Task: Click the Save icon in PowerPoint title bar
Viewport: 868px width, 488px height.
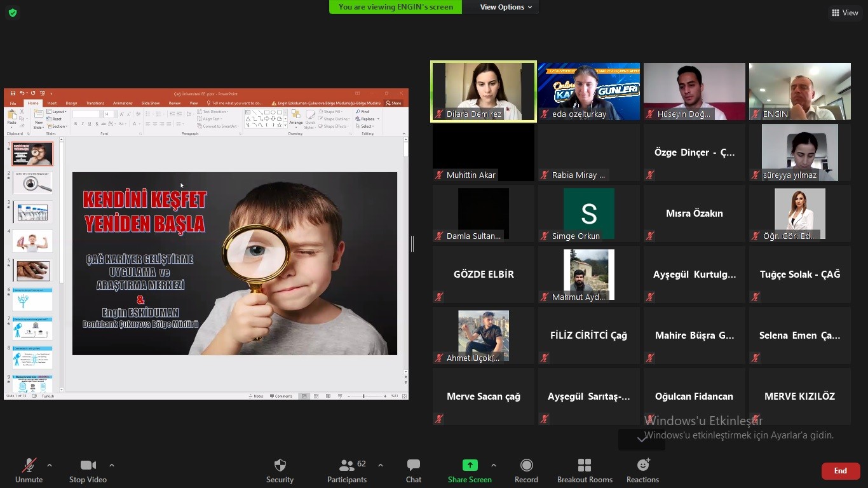Action: [x=13, y=93]
